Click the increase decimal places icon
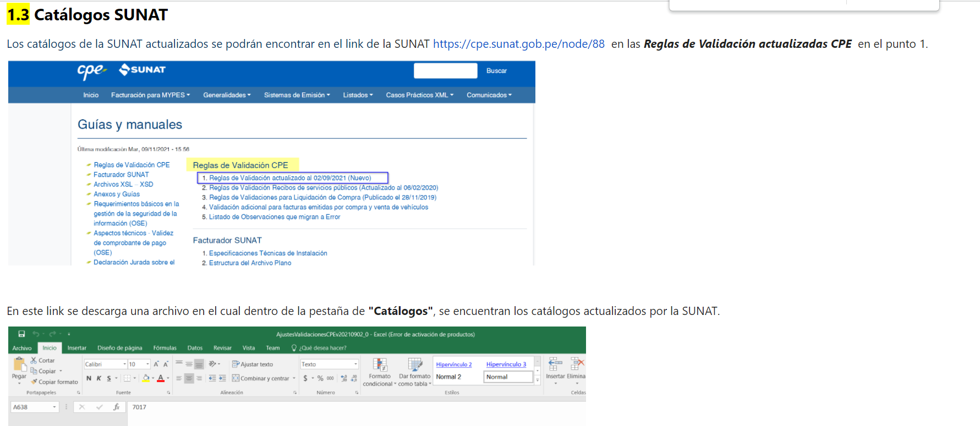This screenshot has width=980, height=426. pyautogui.click(x=344, y=378)
